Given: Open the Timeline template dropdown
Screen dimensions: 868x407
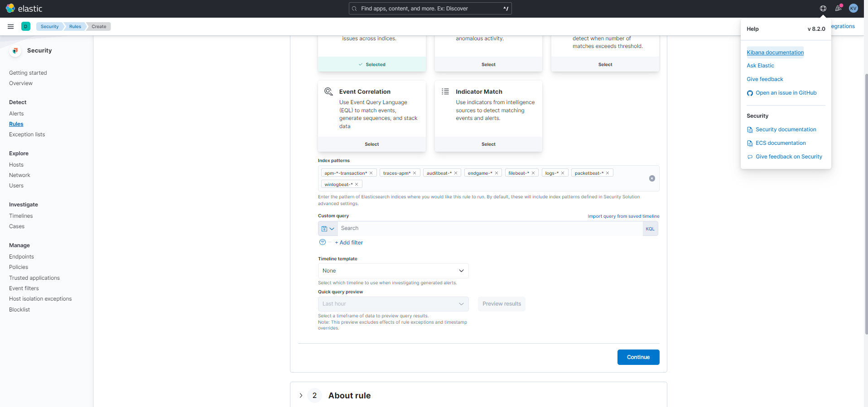Looking at the screenshot, I should (393, 271).
